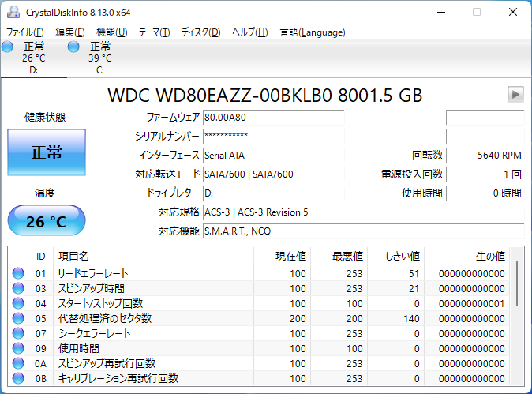This screenshot has height=394, width=532.
Task: Click the drive letter field D:
Action: pyautogui.click(x=273, y=193)
